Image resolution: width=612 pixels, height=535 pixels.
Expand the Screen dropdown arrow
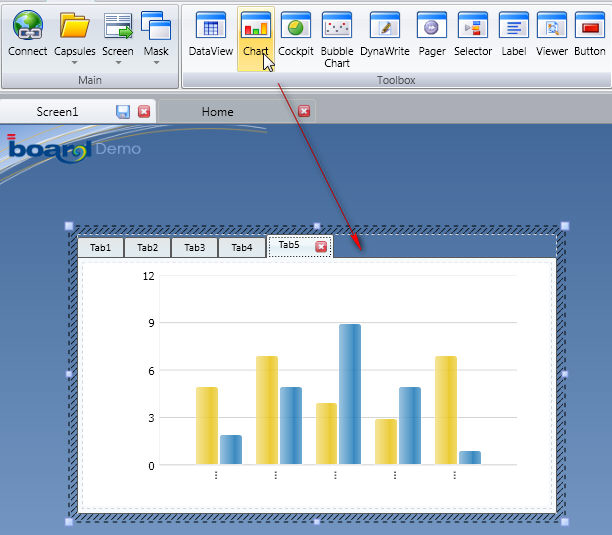coord(118,62)
